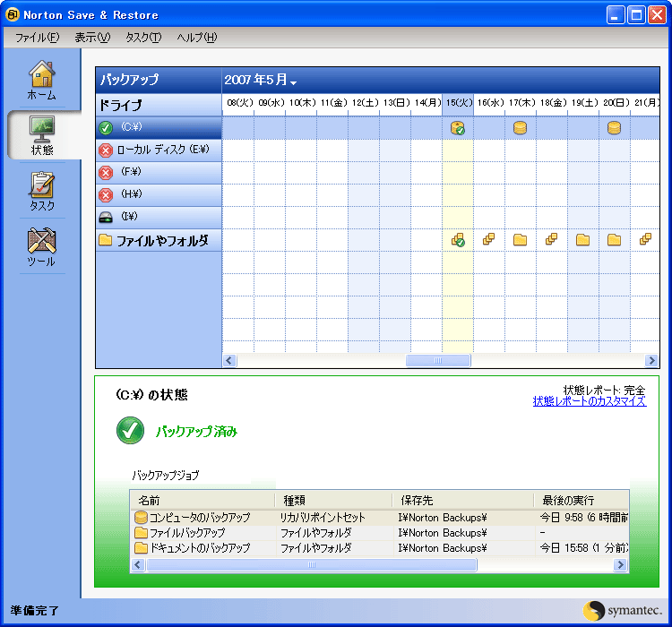
Task: Click the red X icon beside (F:¥)
Action: pos(106,172)
